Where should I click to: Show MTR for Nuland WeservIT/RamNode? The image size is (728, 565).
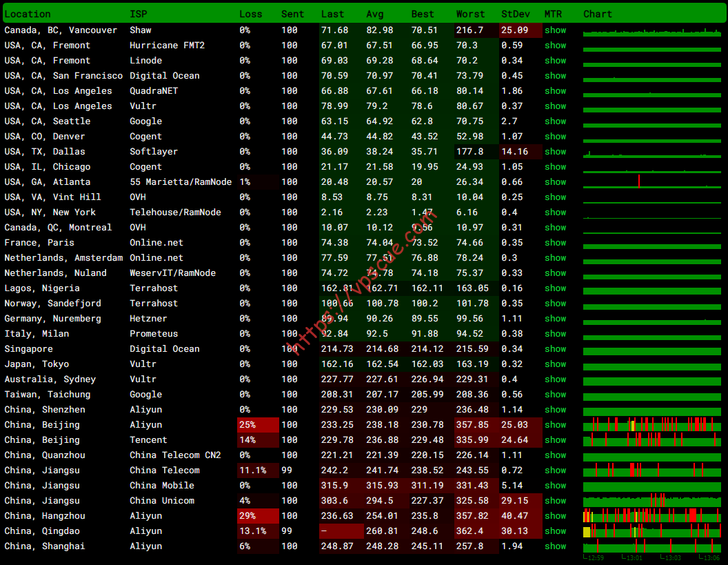click(x=555, y=273)
